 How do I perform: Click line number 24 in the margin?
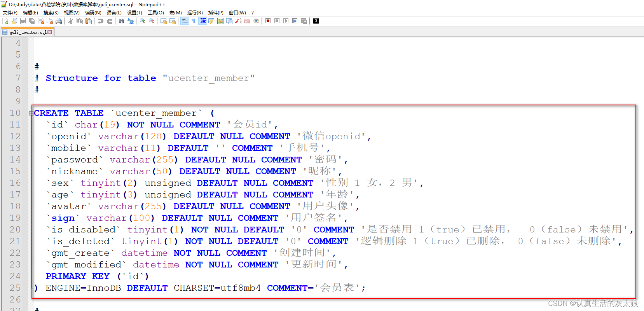[x=15, y=276]
